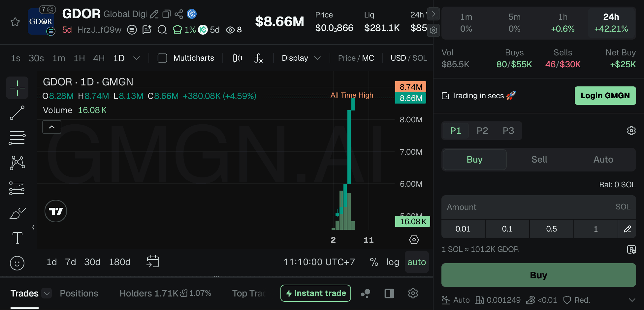The height and width of the screenshot is (310, 644).
Task: Select preset P3
Action: coord(508,131)
